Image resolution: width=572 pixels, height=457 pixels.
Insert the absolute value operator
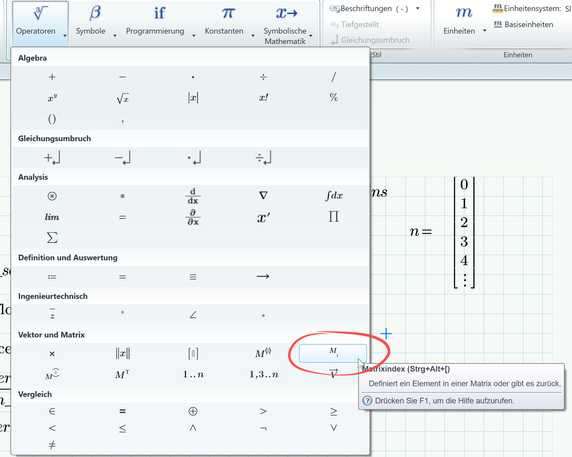click(x=193, y=98)
